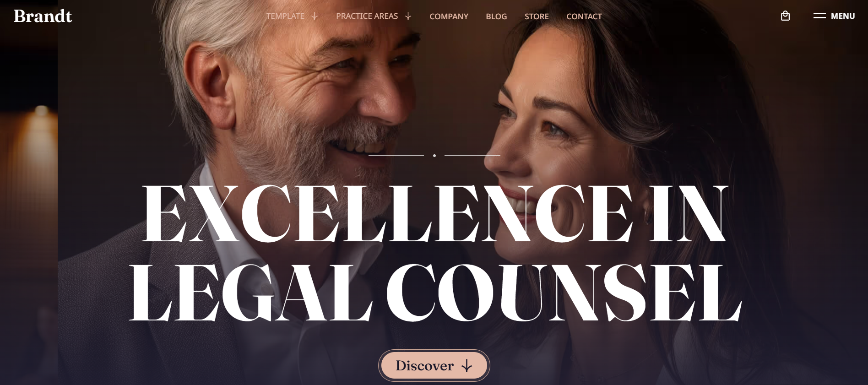Image resolution: width=868 pixels, height=385 pixels.
Task: Click the hamburger lines icon beside MENU
Action: (819, 16)
